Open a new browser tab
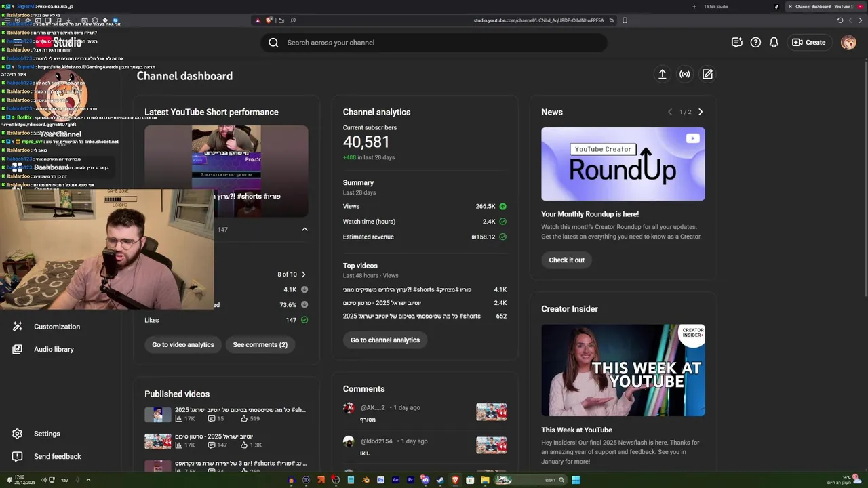Screen dimensions: 868x488 tap(694, 7)
